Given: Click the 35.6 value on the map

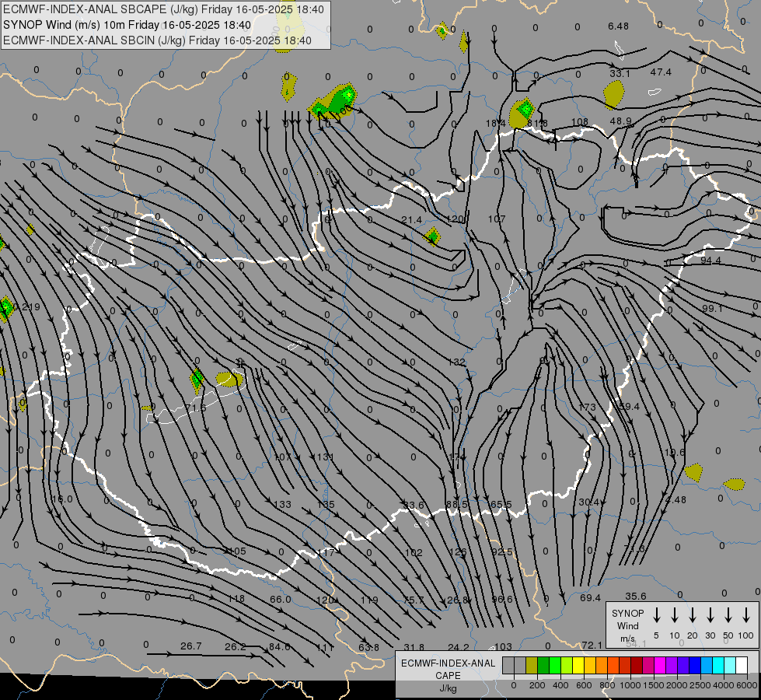Looking at the screenshot, I should [x=635, y=596].
